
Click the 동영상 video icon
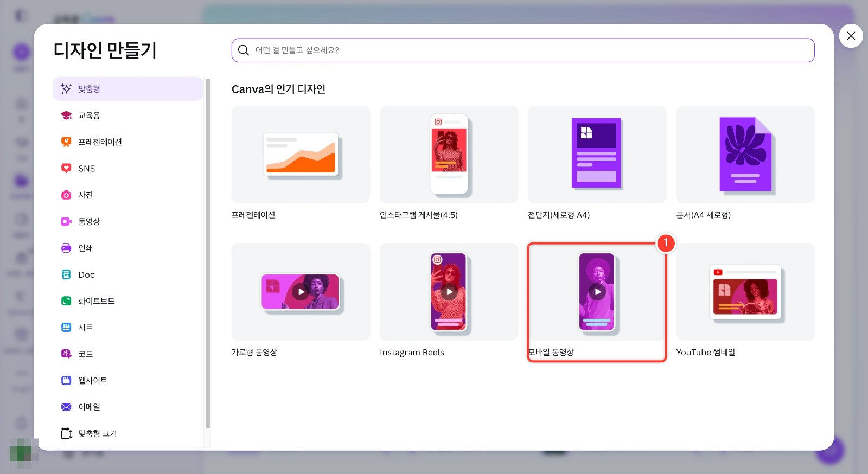(x=66, y=221)
